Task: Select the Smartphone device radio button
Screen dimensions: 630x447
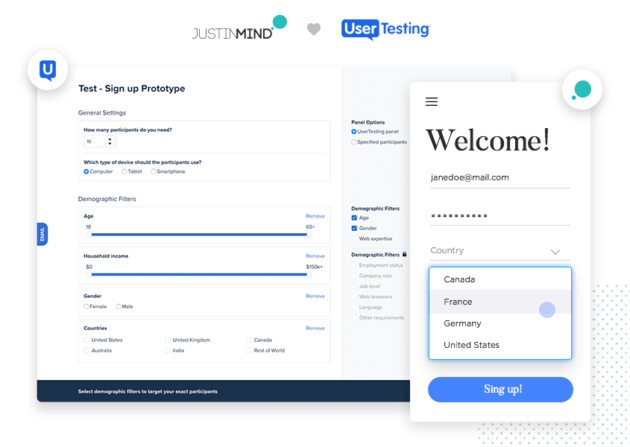Action: click(153, 171)
